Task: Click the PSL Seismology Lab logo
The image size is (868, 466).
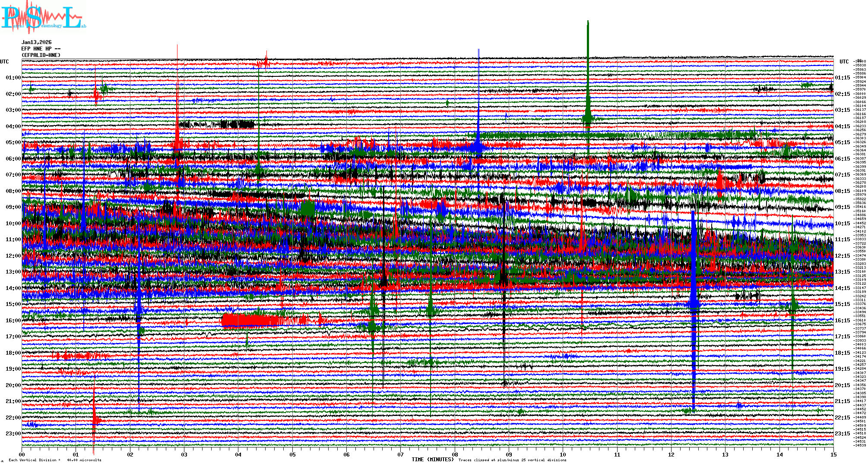Action: click(43, 17)
